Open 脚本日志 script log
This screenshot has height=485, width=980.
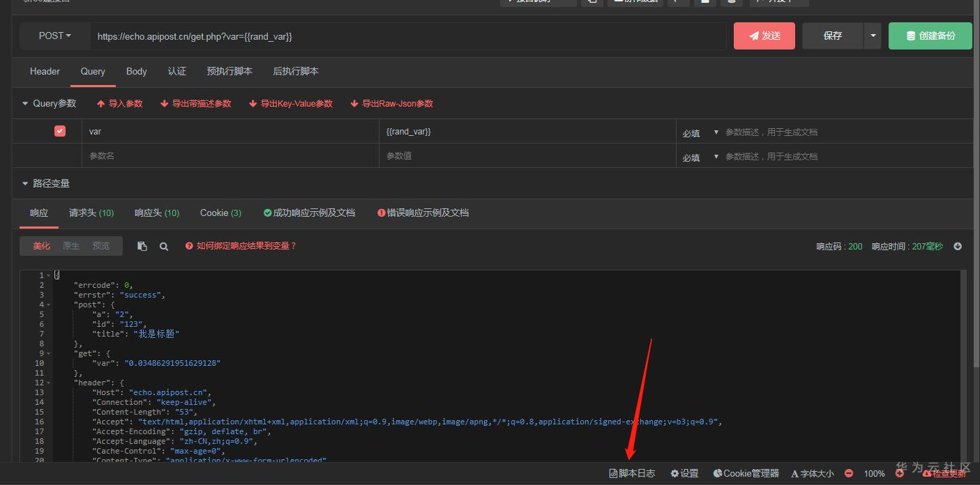pyautogui.click(x=632, y=473)
